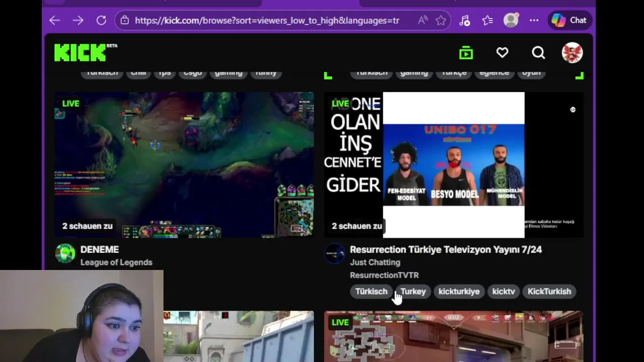Select the kicktv tag
The image size is (644, 362).
[x=504, y=292]
